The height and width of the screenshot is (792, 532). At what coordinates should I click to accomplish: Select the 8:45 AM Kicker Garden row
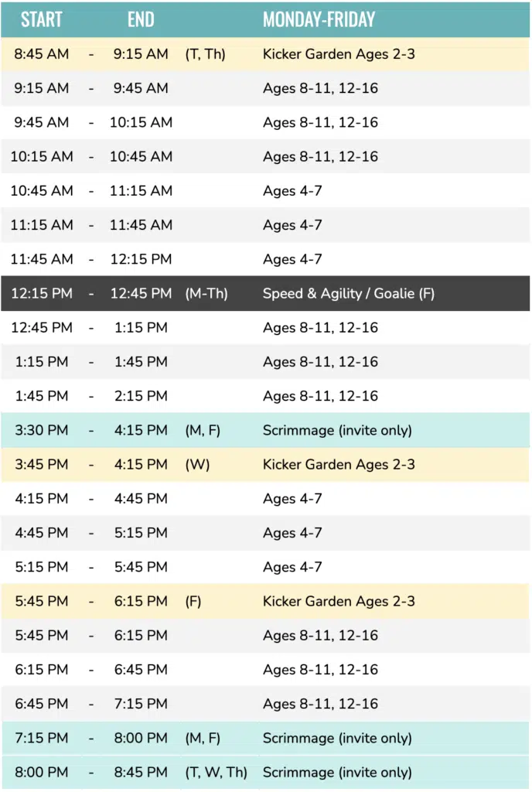click(265, 54)
